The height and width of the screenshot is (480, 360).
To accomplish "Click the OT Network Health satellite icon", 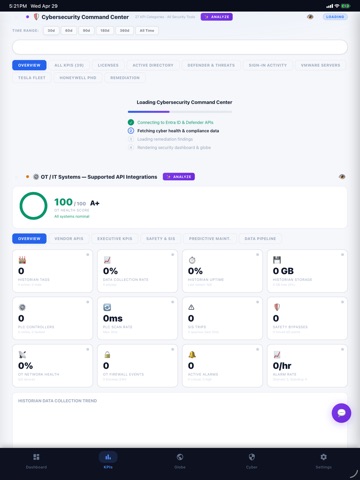I will pos(22,355).
